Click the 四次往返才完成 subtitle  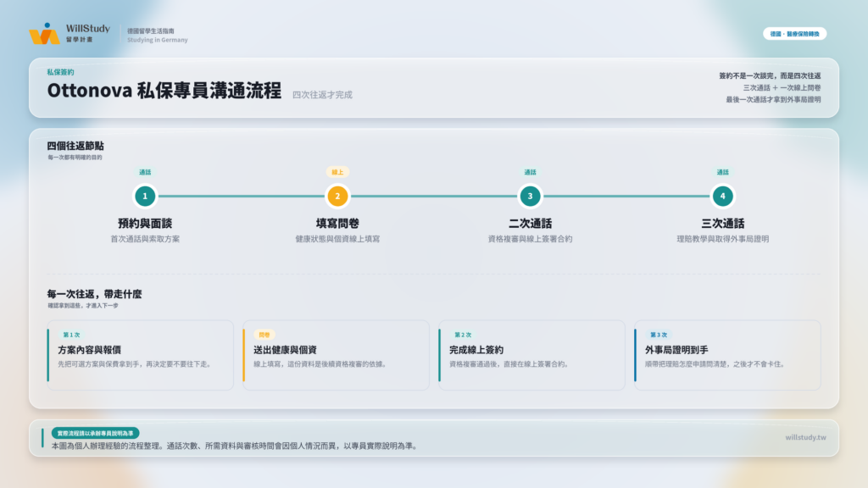(322, 95)
